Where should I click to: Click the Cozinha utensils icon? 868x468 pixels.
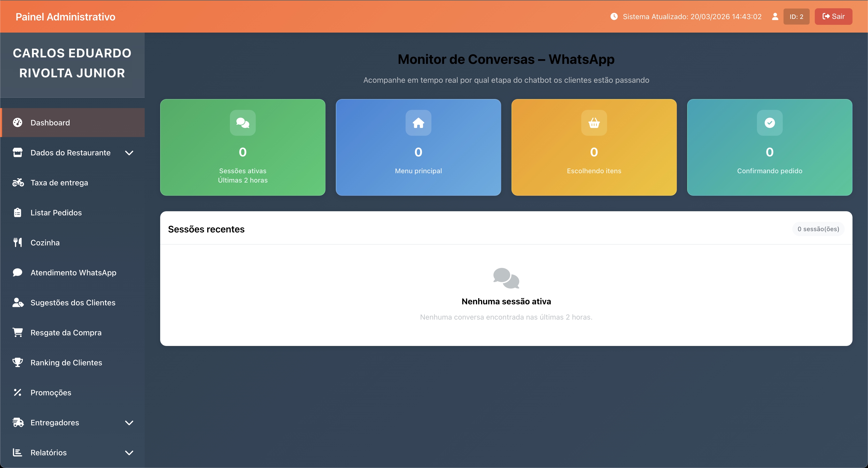(18, 243)
